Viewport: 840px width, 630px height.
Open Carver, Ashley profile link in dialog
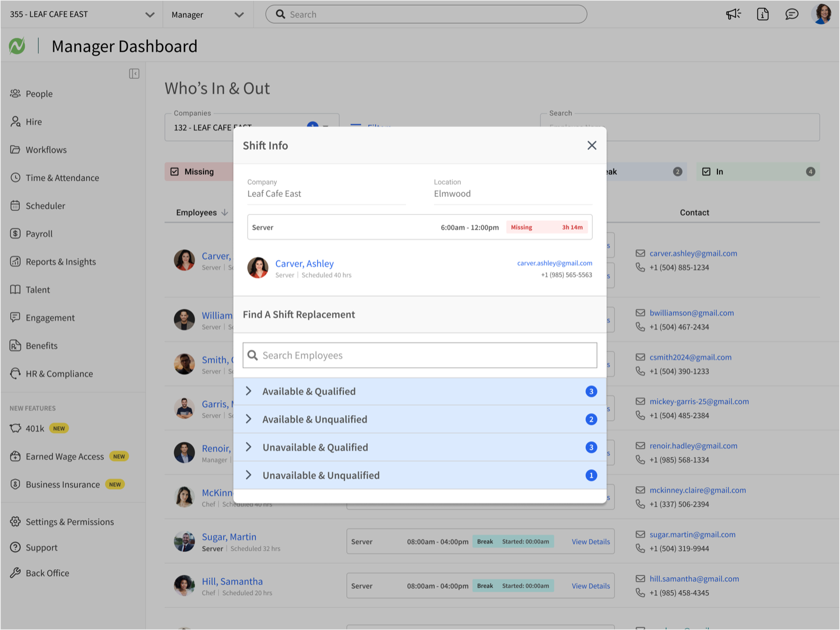point(304,263)
